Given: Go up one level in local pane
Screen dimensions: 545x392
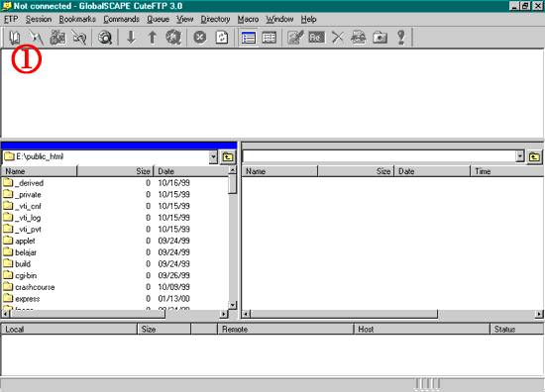Looking at the screenshot, I should tap(228, 157).
